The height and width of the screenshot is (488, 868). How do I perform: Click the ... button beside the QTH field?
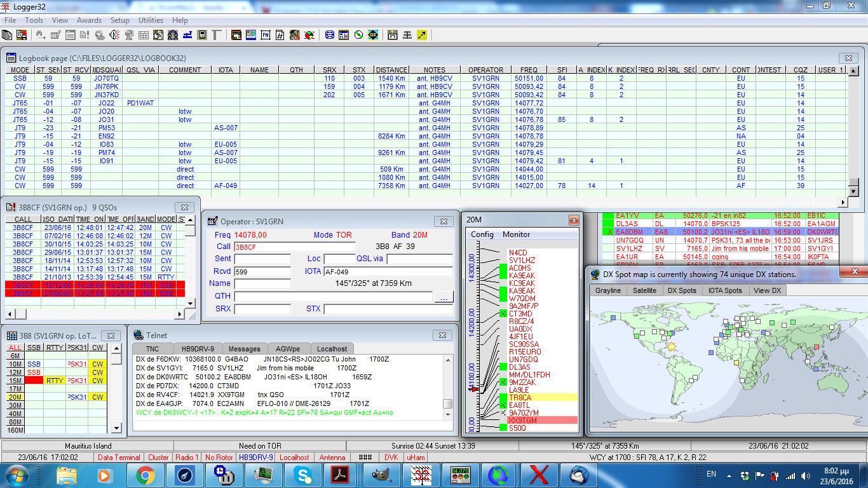pos(444,297)
